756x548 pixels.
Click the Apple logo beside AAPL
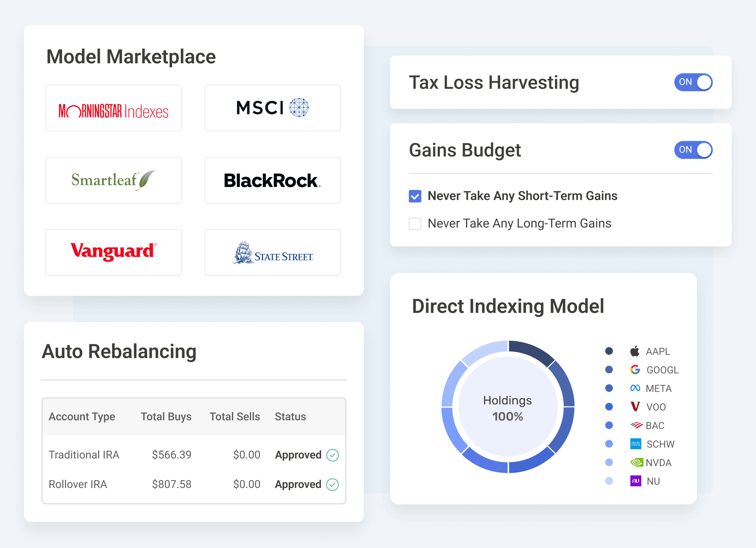pyautogui.click(x=635, y=351)
